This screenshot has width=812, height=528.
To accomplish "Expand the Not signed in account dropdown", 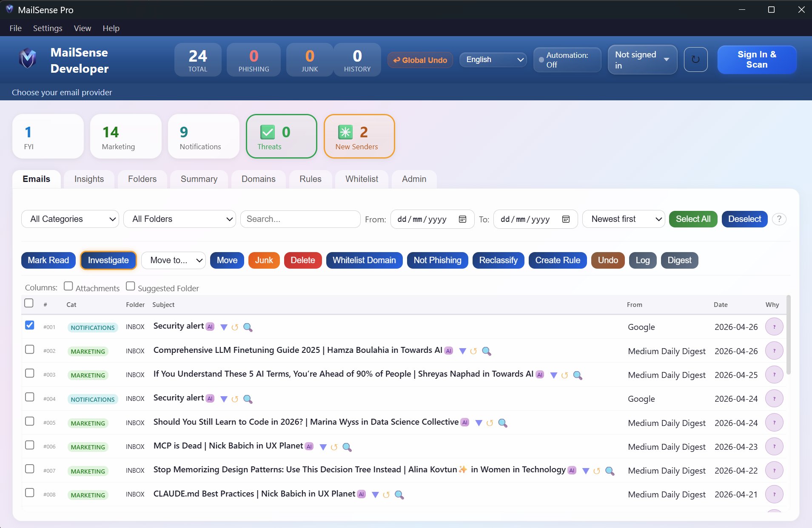I will (x=642, y=60).
